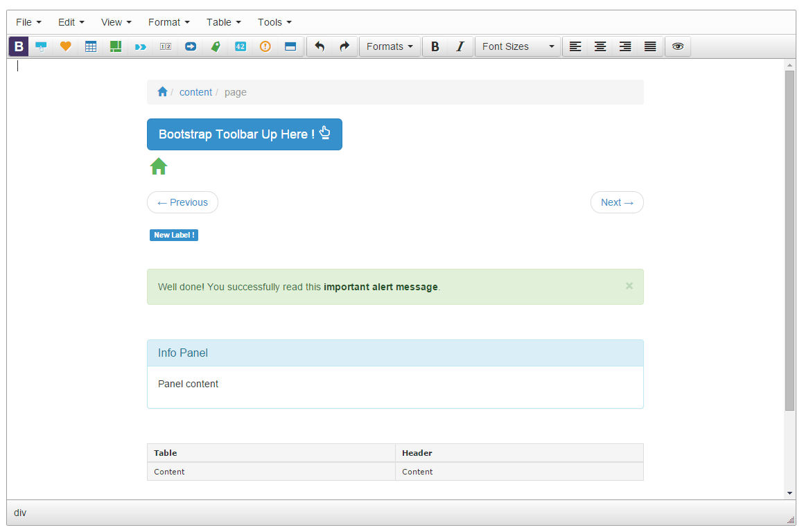The width and height of the screenshot is (804, 532).
Task: Toggle preview with the eye icon
Action: [678, 46]
